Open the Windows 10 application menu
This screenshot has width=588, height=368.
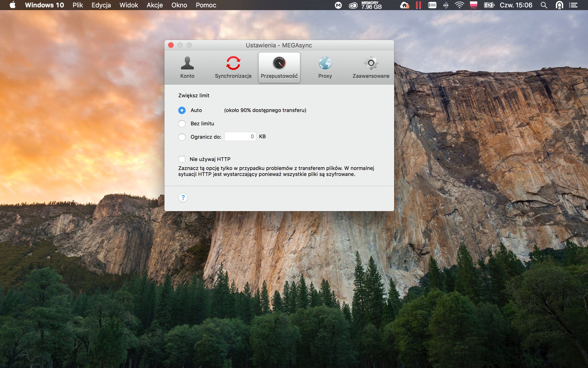44,5
